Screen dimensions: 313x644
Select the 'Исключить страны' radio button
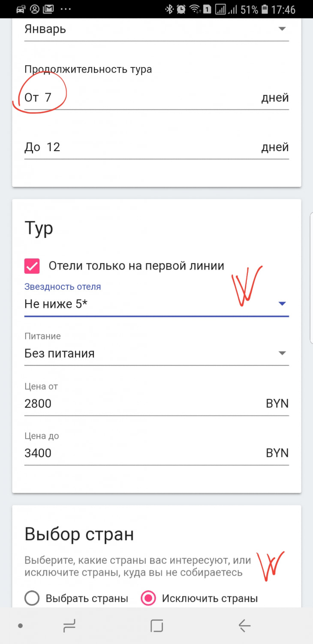pos(148,598)
